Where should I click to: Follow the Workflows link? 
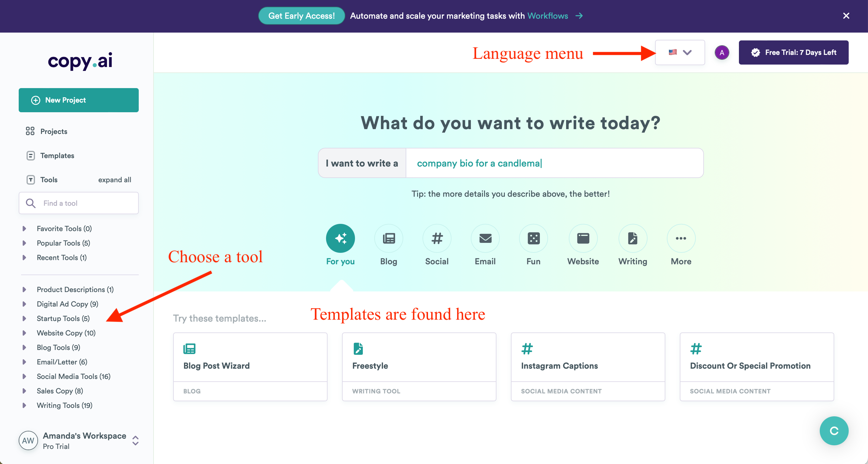pos(548,16)
